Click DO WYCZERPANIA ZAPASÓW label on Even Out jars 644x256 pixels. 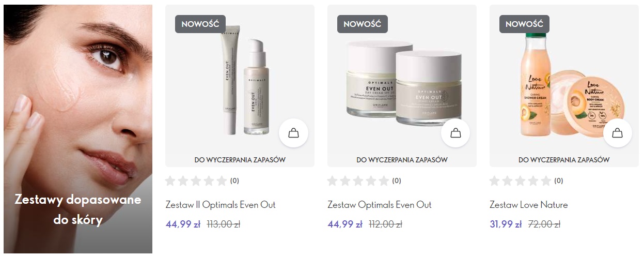tap(402, 160)
